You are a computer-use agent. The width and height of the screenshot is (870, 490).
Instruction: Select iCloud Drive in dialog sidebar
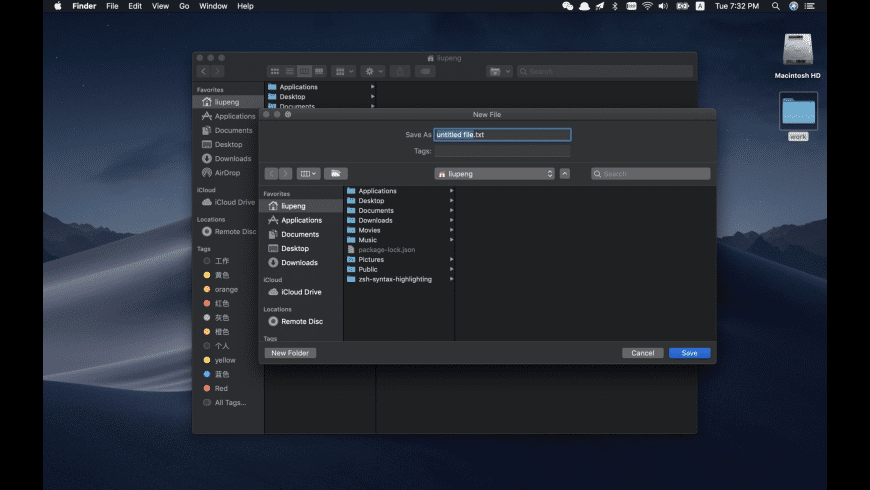[301, 292]
